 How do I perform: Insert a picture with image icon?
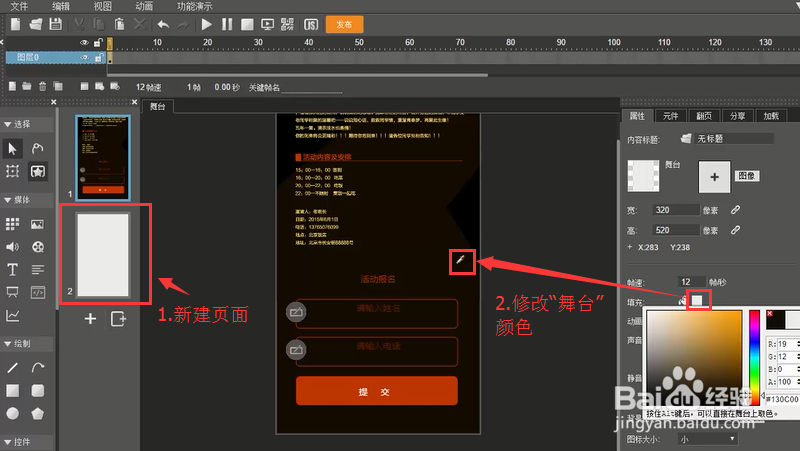[38, 224]
